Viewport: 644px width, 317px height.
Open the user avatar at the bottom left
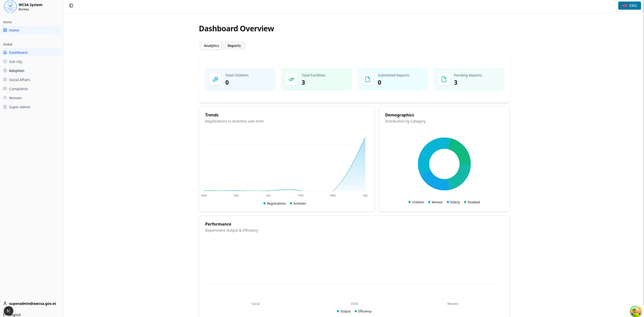point(9,311)
